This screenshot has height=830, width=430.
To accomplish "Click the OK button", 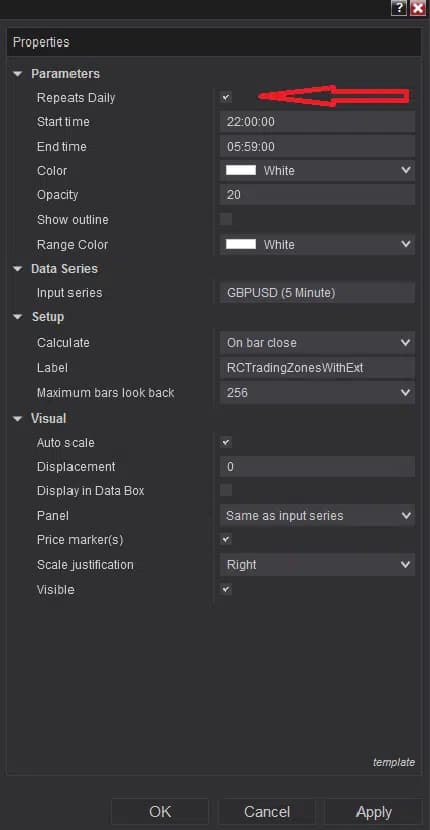I will (160, 812).
